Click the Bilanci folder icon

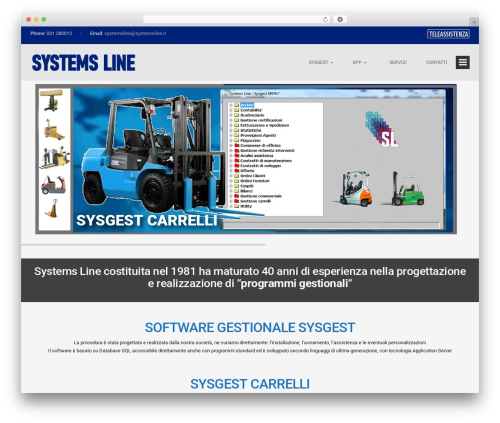pos(237,191)
